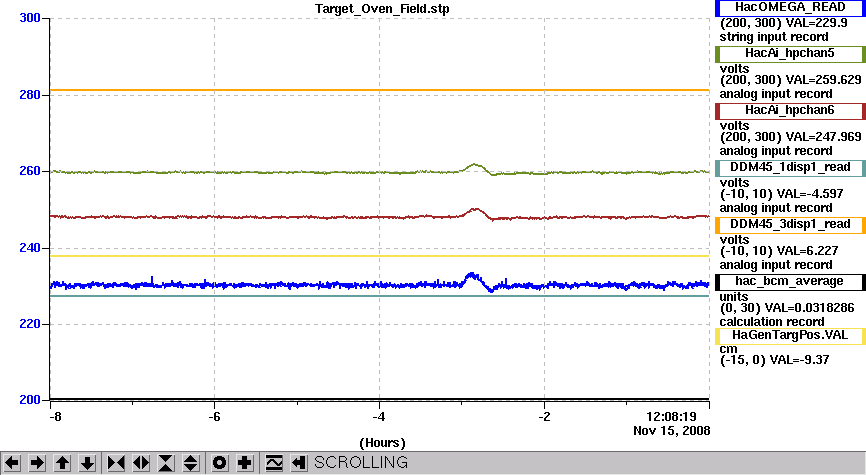Shift the plot up with the up arrow
This screenshot has height=475, width=866.
pos(62,462)
